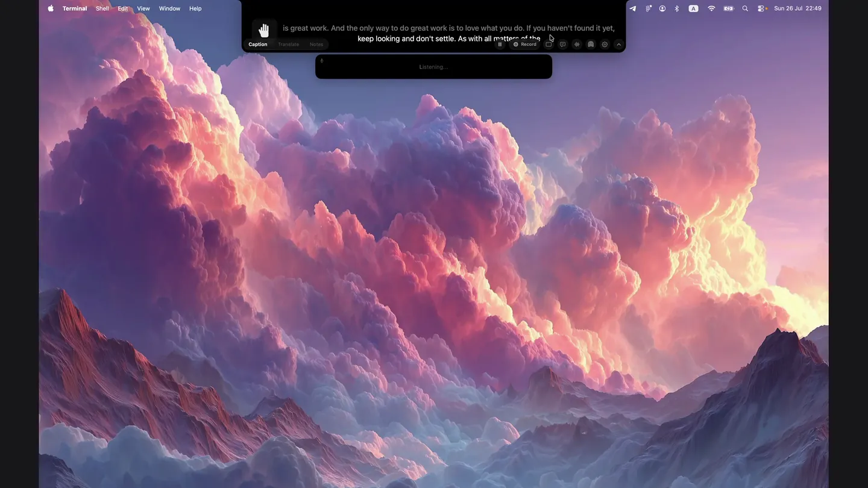The width and height of the screenshot is (868, 488).
Task: Click the rectangle window icon beside Record
Action: click(549, 45)
